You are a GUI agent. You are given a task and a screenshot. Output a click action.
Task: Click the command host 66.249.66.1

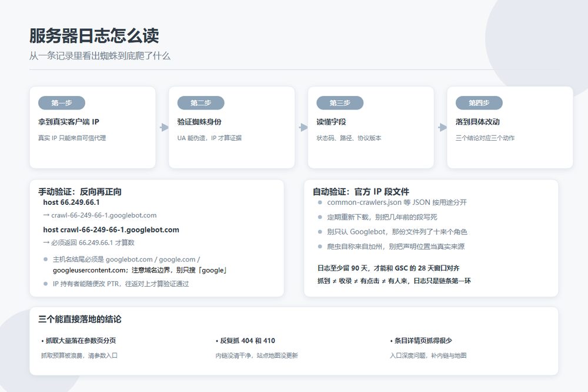[x=71, y=202]
